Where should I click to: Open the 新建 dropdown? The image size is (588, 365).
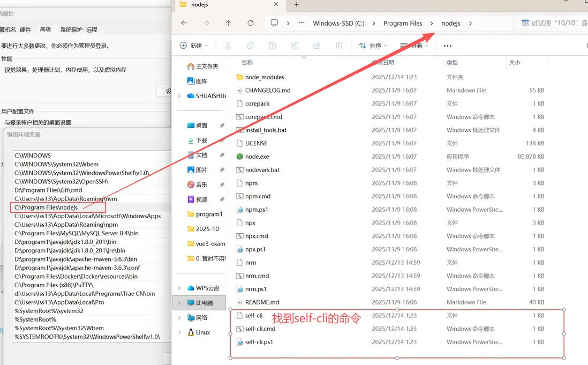pyautogui.click(x=193, y=46)
